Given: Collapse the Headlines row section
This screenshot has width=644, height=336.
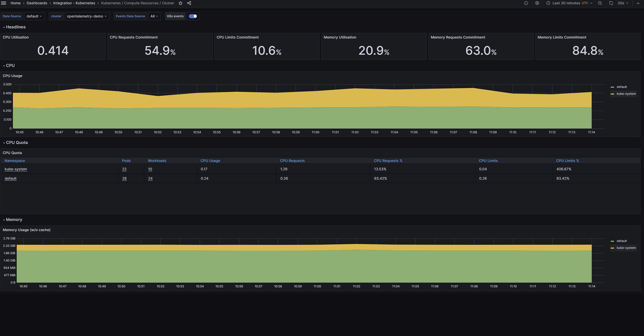Looking at the screenshot, I should click(x=14, y=27).
